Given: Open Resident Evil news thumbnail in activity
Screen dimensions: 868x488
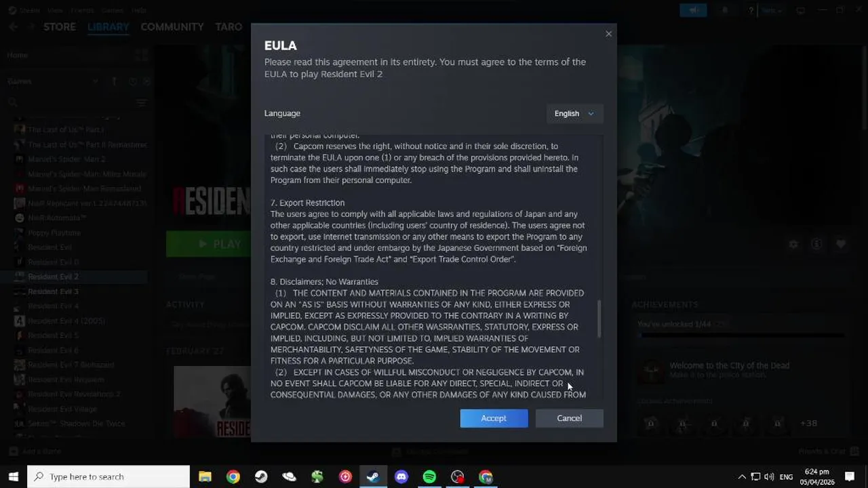Looking at the screenshot, I should pyautogui.click(x=212, y=401).
